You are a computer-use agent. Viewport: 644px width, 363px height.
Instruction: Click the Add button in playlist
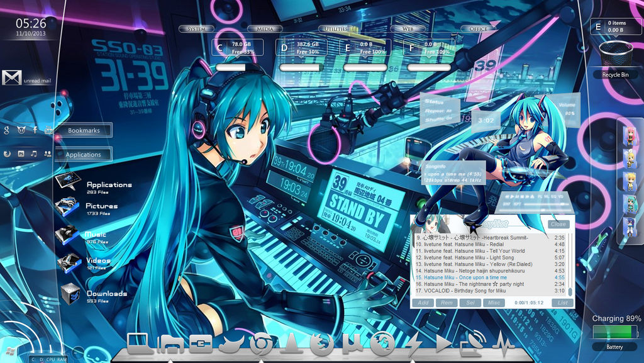423,303
